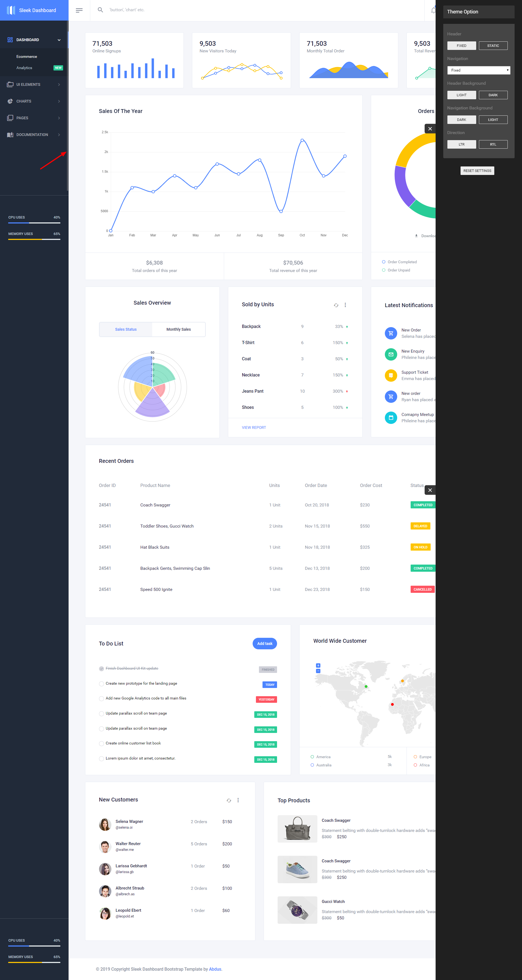Click the RESET SETTINGS button
522x980 pixels.
click(x=477, y=171)
